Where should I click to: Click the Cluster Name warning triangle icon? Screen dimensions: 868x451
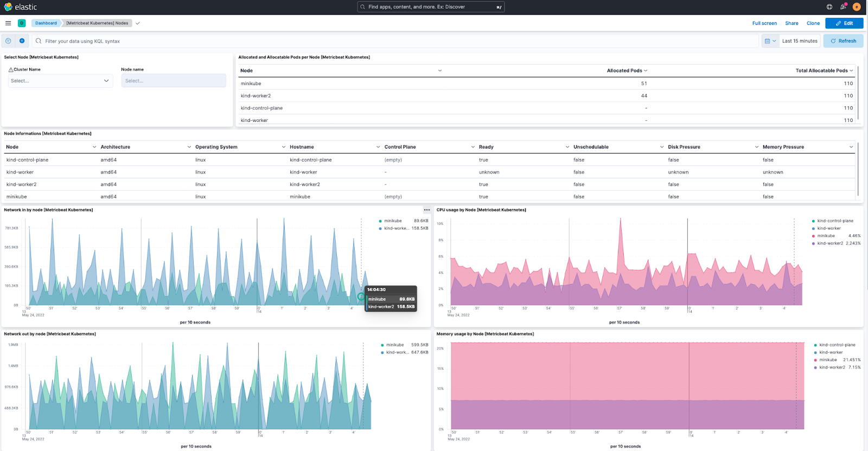[x=11, y=69]
